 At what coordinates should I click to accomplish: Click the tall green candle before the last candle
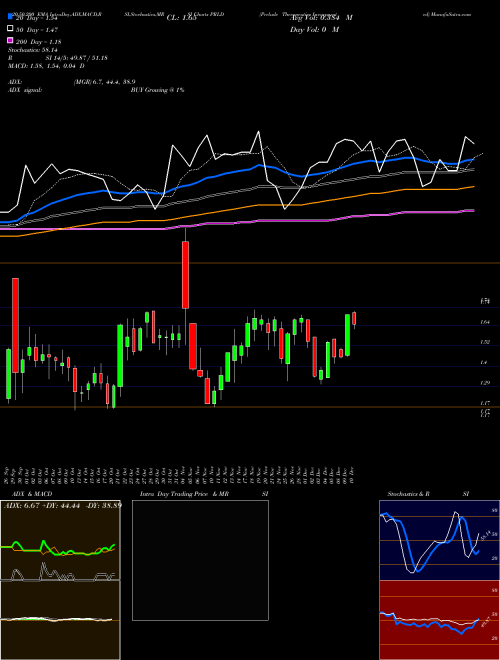point(348,335)
